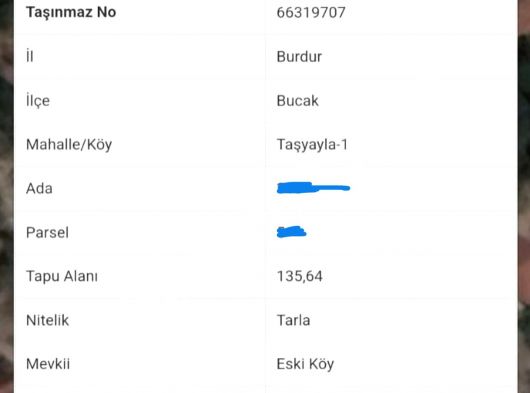Select the İl value Burdur
This screenshot has width=530, height=393.
click(x=299, y=56)
